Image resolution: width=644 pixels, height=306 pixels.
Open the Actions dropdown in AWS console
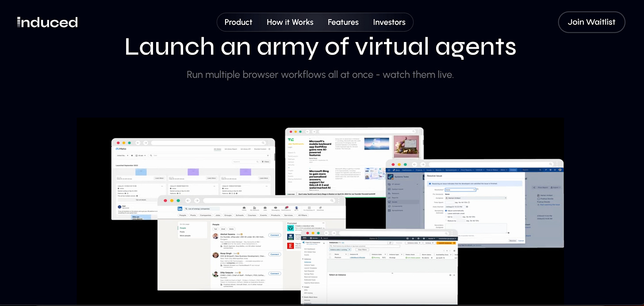pyautogui.click(x=429, y=243)
